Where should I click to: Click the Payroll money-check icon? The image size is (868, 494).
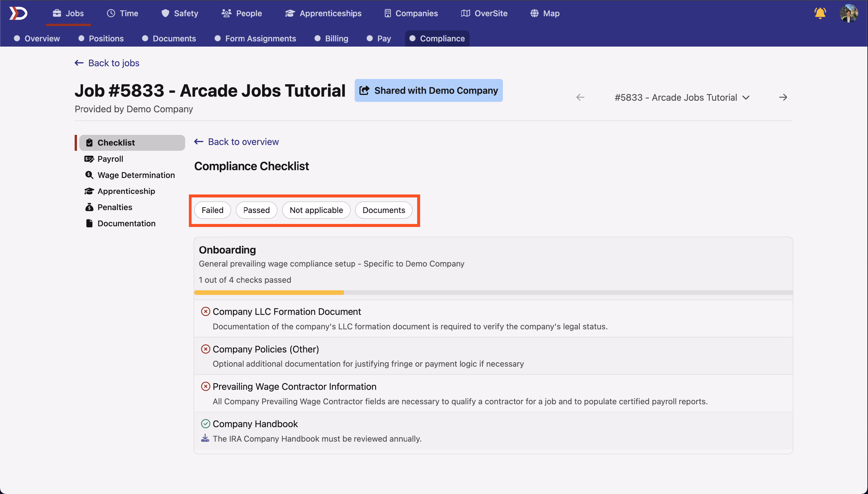pyautogui.click(x=89, y=159)
